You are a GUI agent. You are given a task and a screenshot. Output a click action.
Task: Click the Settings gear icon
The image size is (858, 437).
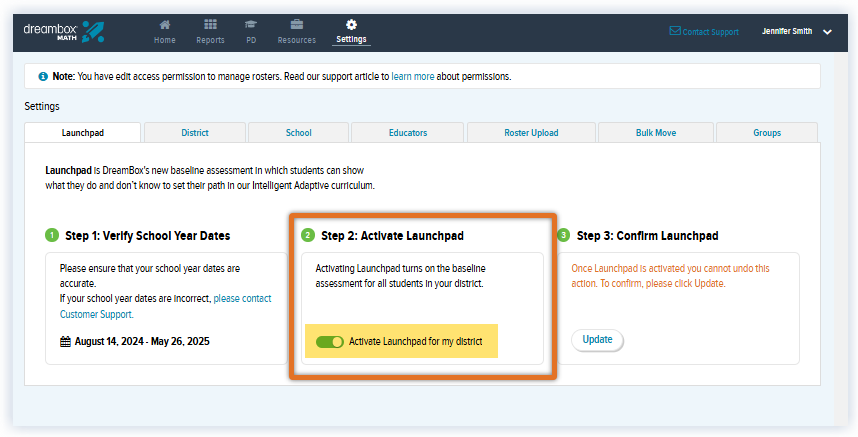point(351,25)
